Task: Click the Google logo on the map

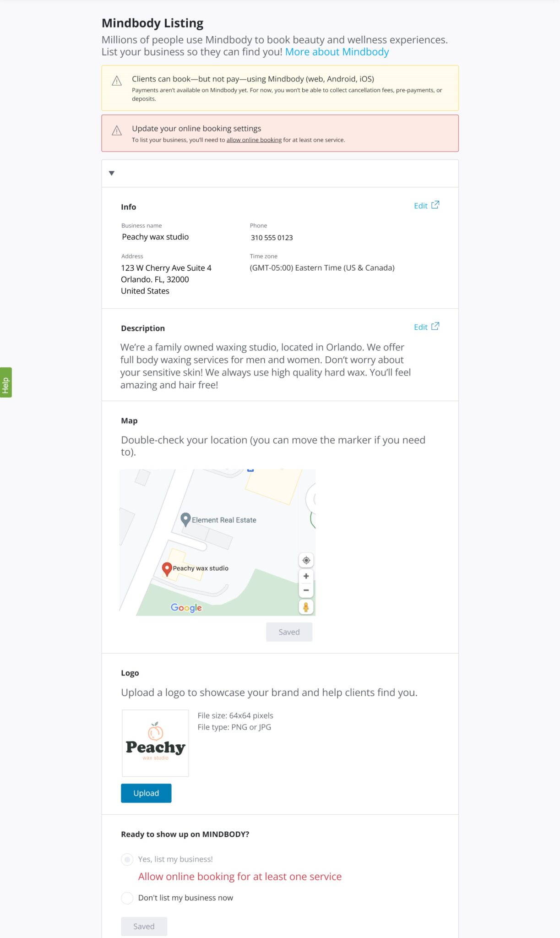Action: click(186, 607)
